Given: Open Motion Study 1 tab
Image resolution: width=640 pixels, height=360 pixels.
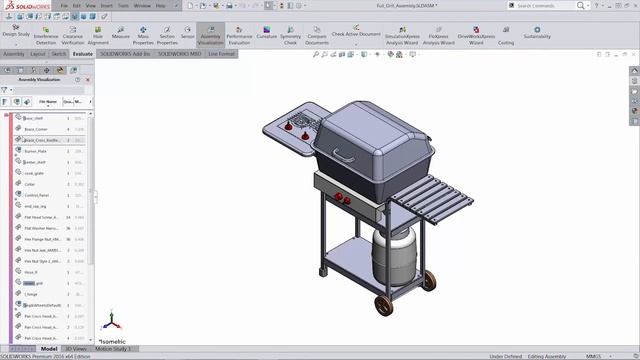Looking at the screenshot, I should [x=113, y=349].
